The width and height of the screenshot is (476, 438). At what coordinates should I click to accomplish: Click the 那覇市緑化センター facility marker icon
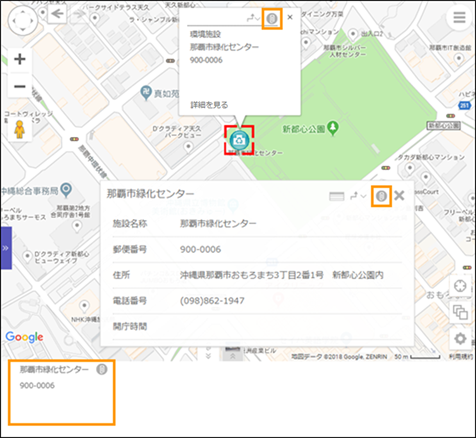[239, 140]
